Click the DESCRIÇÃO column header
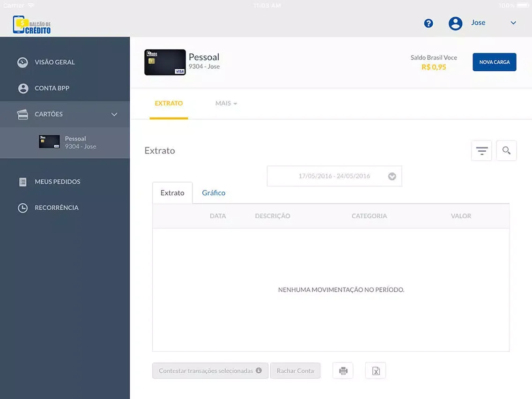Image resolution: width=532 pixels, height=399 pixels. tap(273, 216)
